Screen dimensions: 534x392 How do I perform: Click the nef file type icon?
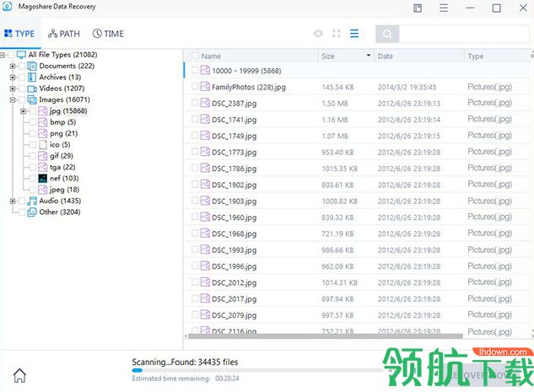[42, 179]
